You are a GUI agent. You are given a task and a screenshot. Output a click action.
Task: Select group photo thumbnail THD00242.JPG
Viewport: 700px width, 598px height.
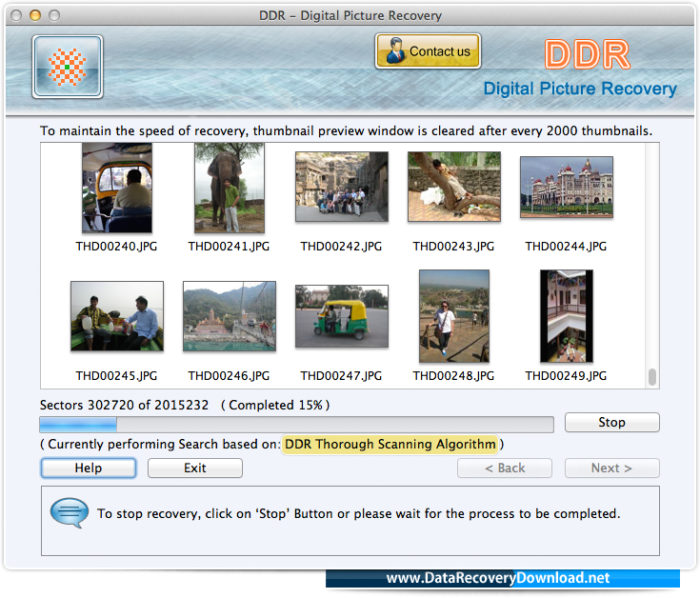(x=342, y=187)
